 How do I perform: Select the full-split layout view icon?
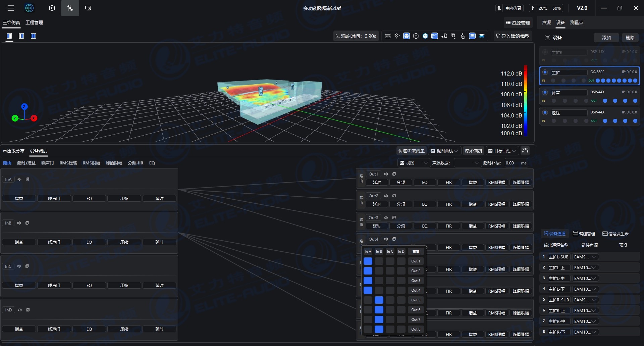pyautogui.click(x=33, y=36)
